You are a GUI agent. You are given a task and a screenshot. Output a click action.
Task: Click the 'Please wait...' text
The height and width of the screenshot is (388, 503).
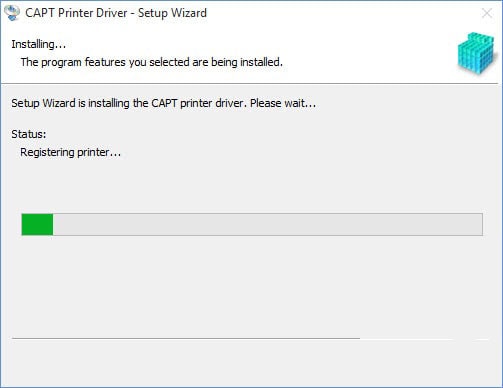[283, 103]
